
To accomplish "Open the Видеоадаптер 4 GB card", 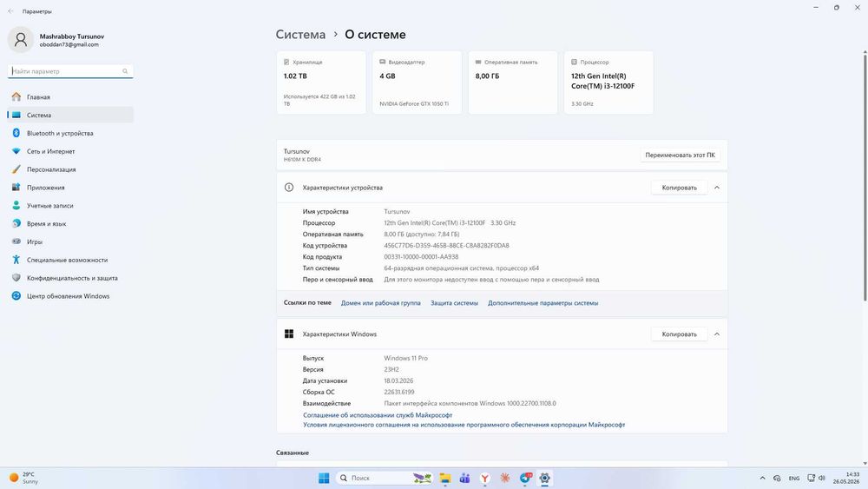I will [417, 83].
